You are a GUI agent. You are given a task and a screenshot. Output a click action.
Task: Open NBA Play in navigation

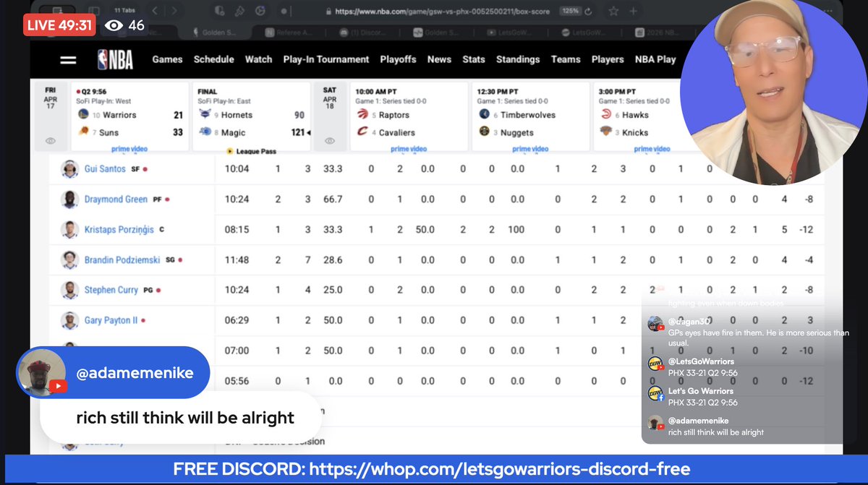[x=655, y=59]
